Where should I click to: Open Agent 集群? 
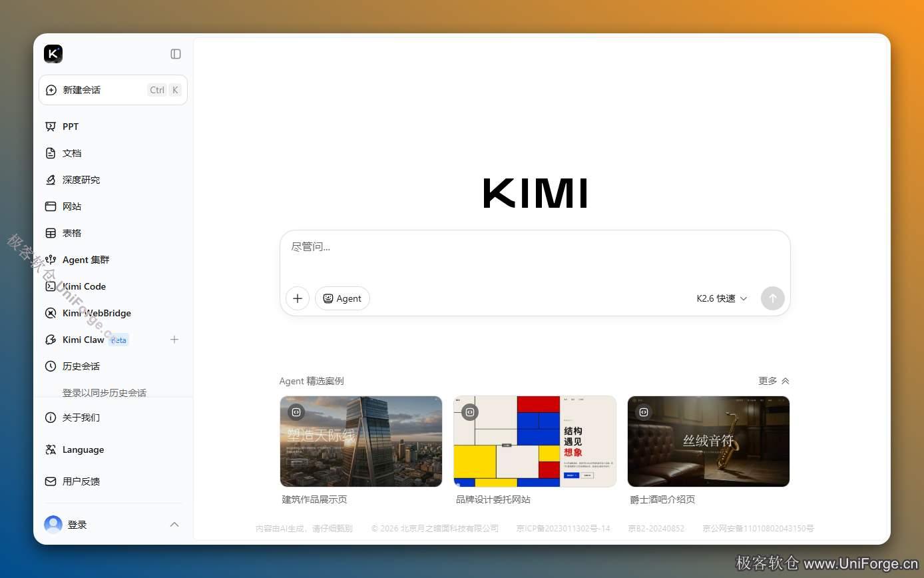113,260
